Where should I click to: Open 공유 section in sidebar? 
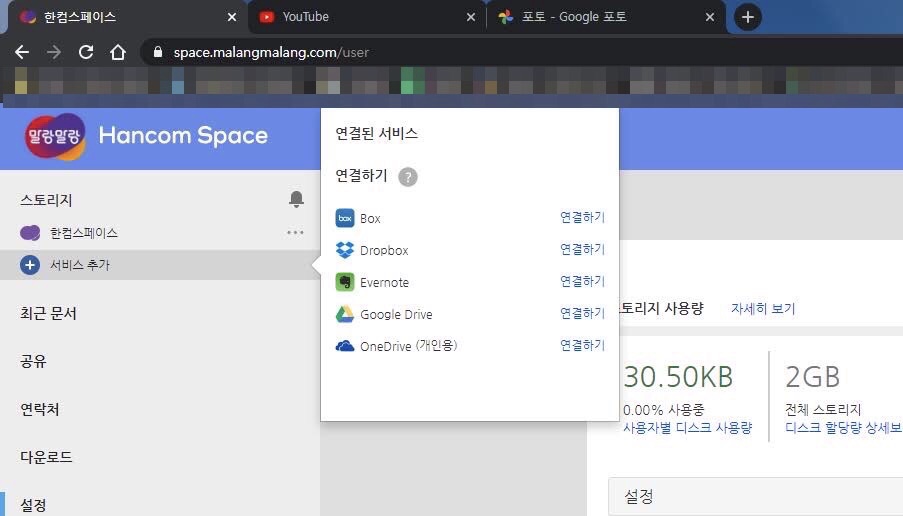click(x=33, y=361)
